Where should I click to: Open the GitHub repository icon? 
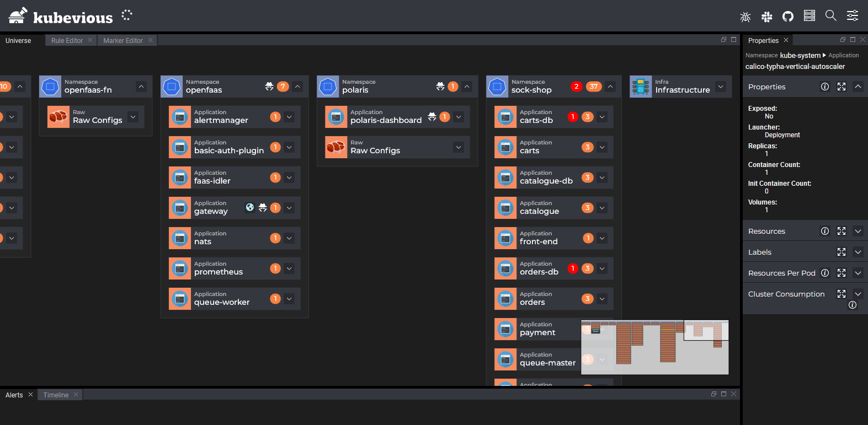[x=788, y=17]
